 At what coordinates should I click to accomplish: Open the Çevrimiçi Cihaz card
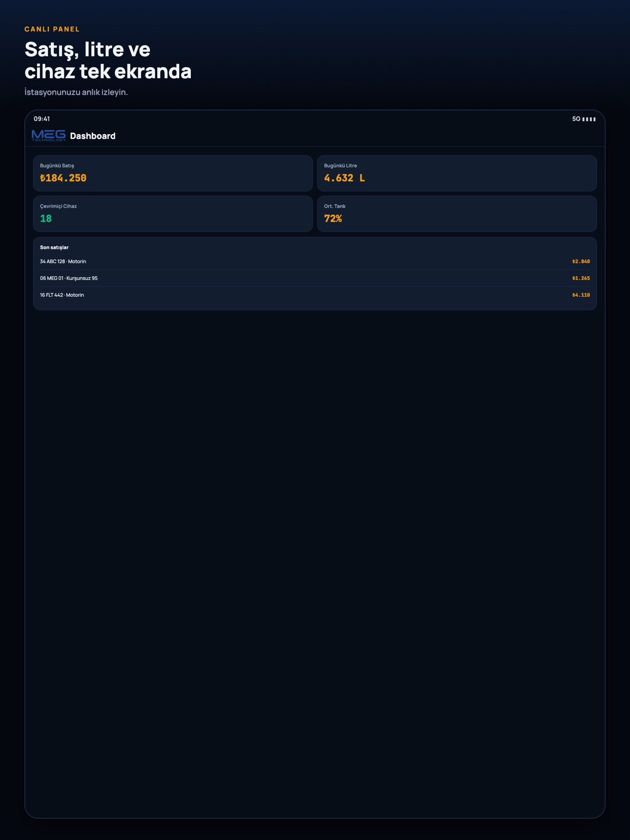173,214
